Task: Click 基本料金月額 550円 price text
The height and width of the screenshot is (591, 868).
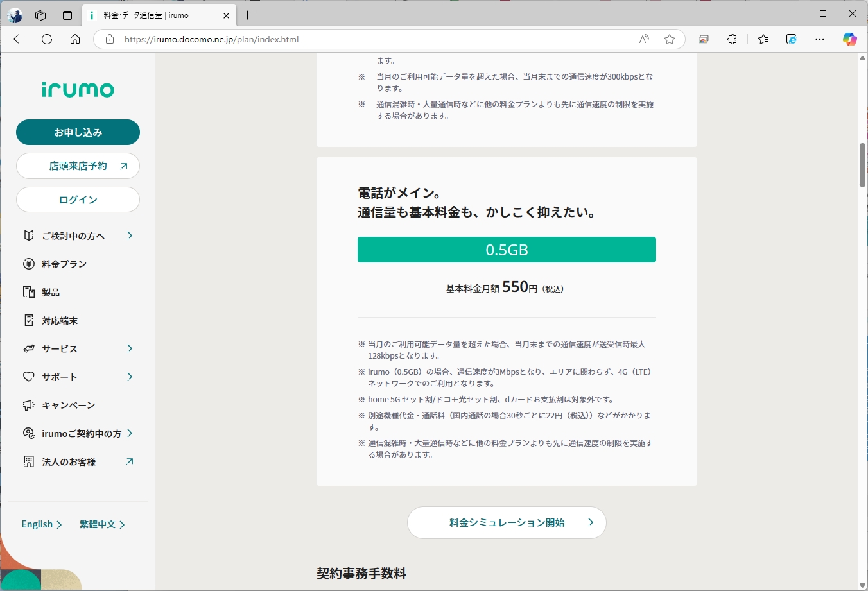Action: point(505,287)
